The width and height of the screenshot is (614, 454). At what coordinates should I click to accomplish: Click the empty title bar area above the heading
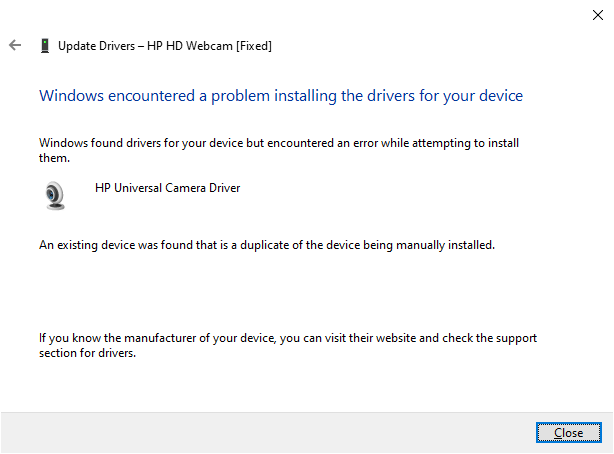300,15
